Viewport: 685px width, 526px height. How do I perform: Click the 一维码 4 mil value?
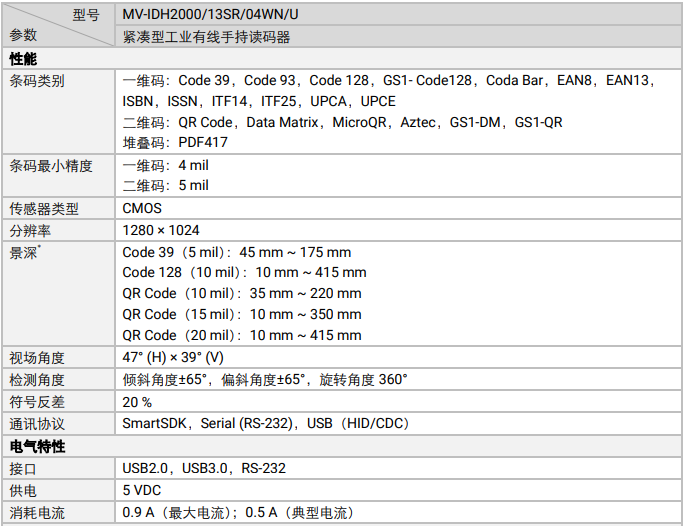pyautogui.click(x=165, y=165)
